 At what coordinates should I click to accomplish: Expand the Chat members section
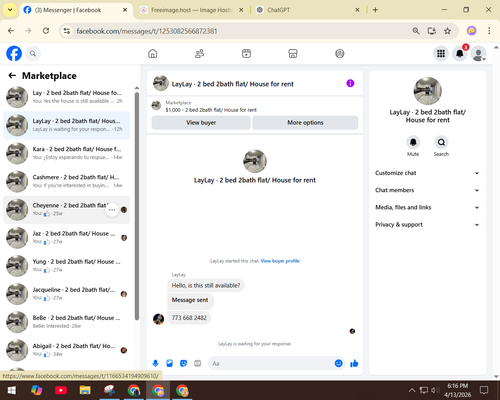point(427,190)
